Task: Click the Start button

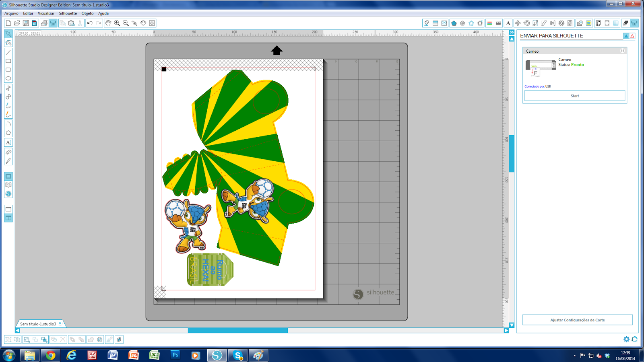Action: [x=575, y=96]
